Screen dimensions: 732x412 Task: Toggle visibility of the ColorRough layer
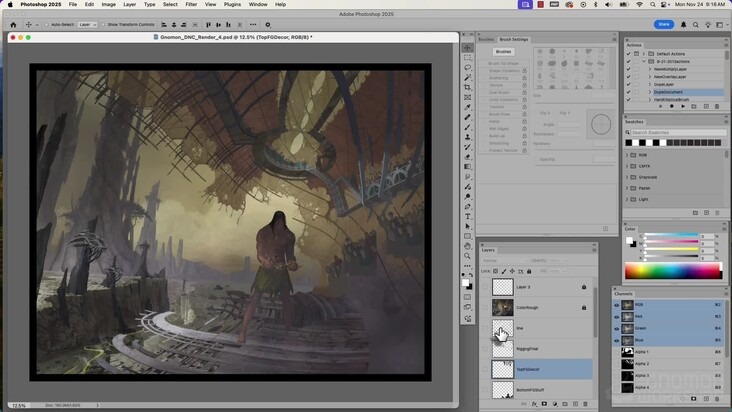click(x=485, y=308)
